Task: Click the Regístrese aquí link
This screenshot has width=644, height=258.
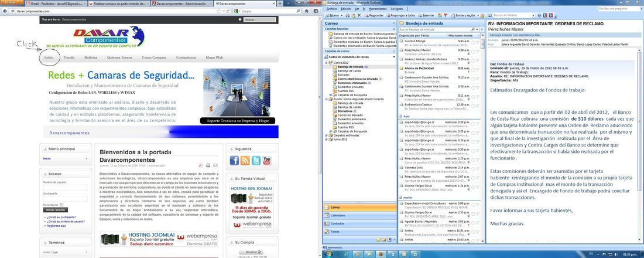Action: pyautogui.click(x=56, y=226)
